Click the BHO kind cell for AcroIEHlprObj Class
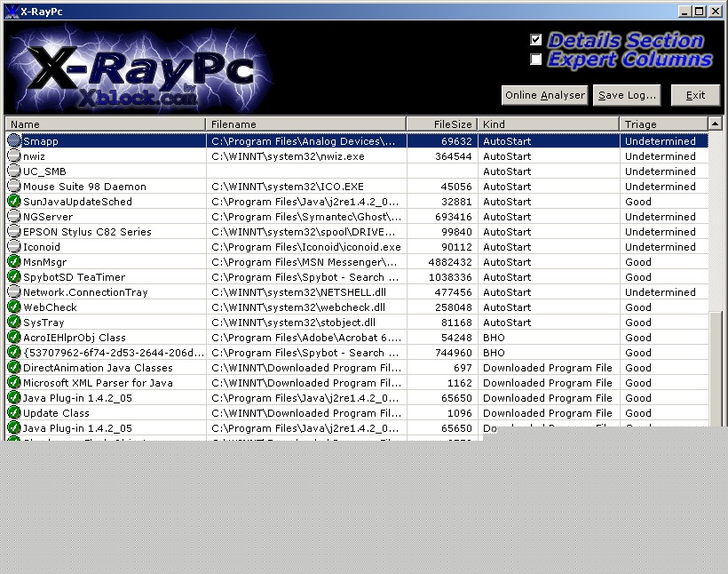 pyautogui.click(x=549, y=338)
